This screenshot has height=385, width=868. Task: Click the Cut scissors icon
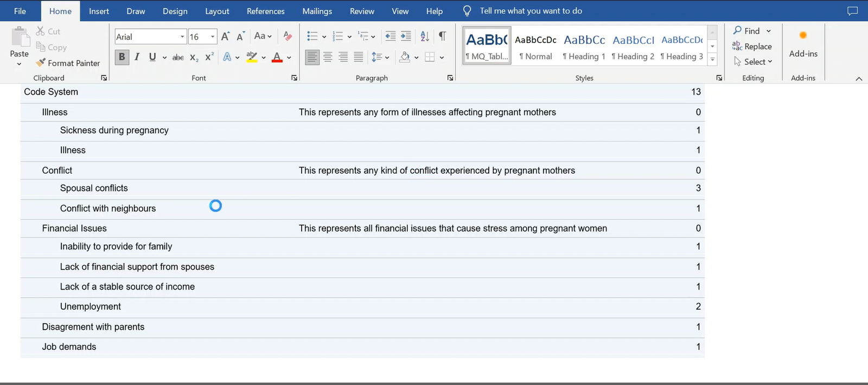click(41, 31)
